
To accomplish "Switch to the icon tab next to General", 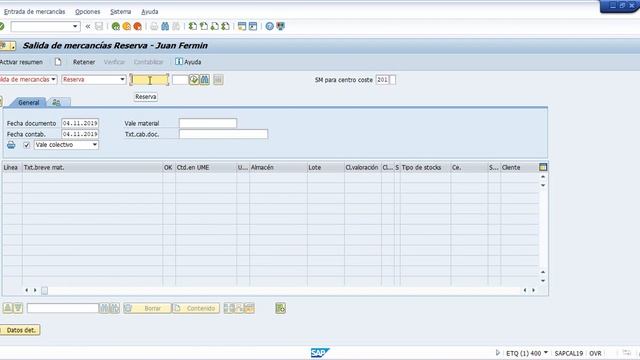I will click(x=57, y=102).
